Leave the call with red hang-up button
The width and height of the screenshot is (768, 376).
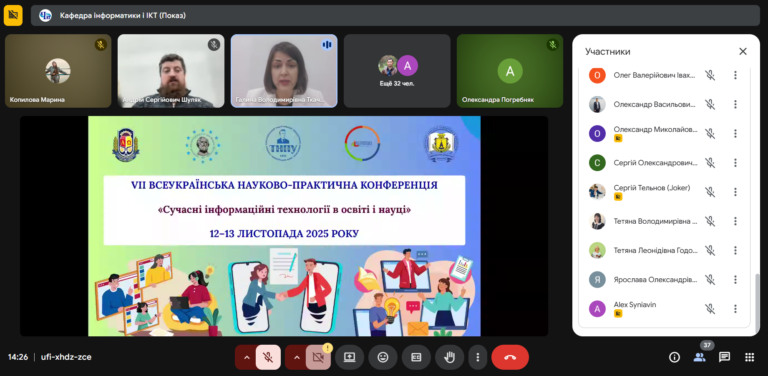(x=510, y=357)
